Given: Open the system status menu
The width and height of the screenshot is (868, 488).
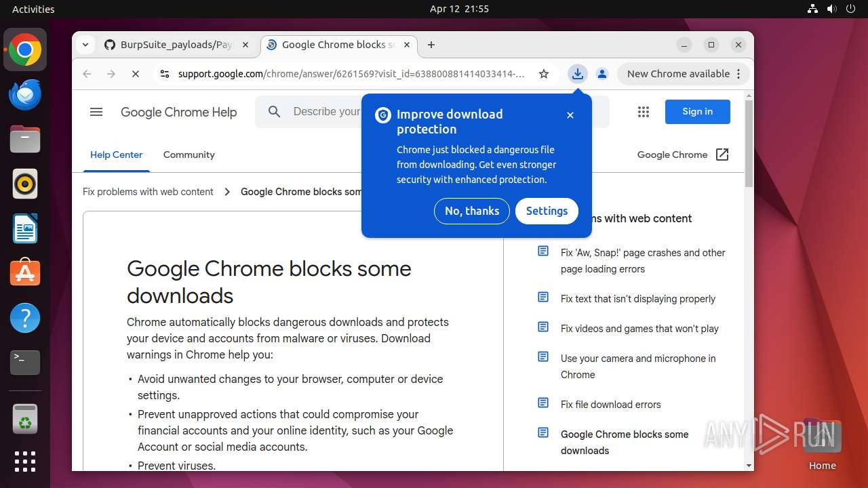Looking at the screenshot, I should pyautogui.click(x=831, y=9).
